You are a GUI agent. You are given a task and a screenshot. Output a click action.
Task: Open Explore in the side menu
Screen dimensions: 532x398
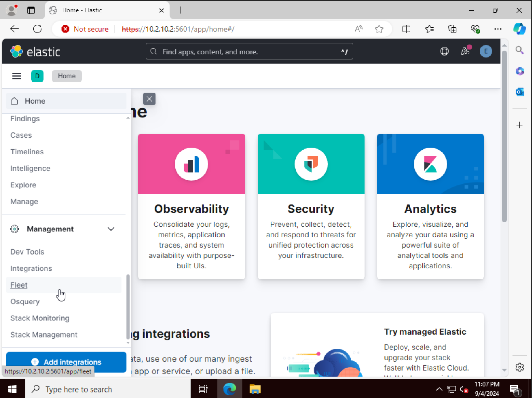coord(23,185)
